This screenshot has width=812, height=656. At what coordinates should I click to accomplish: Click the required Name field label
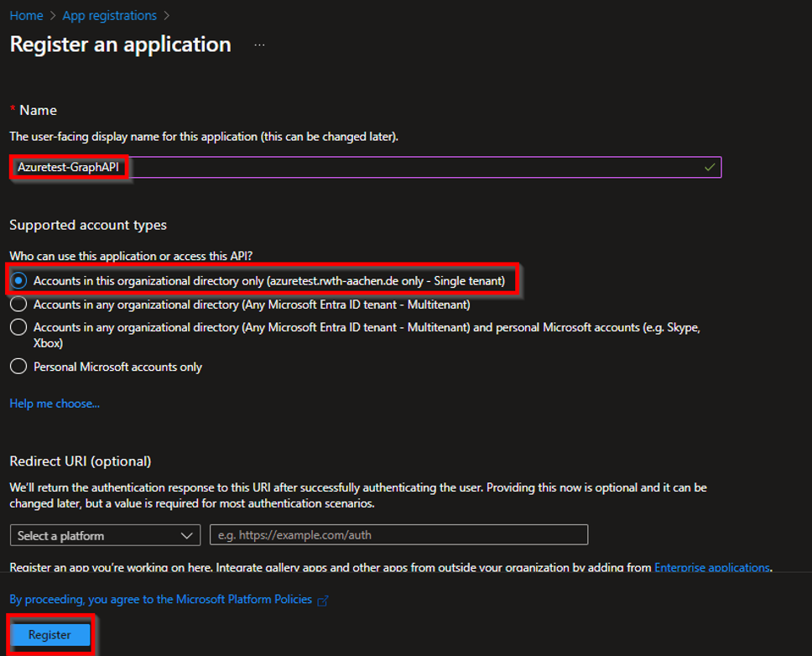pos(38,110)
